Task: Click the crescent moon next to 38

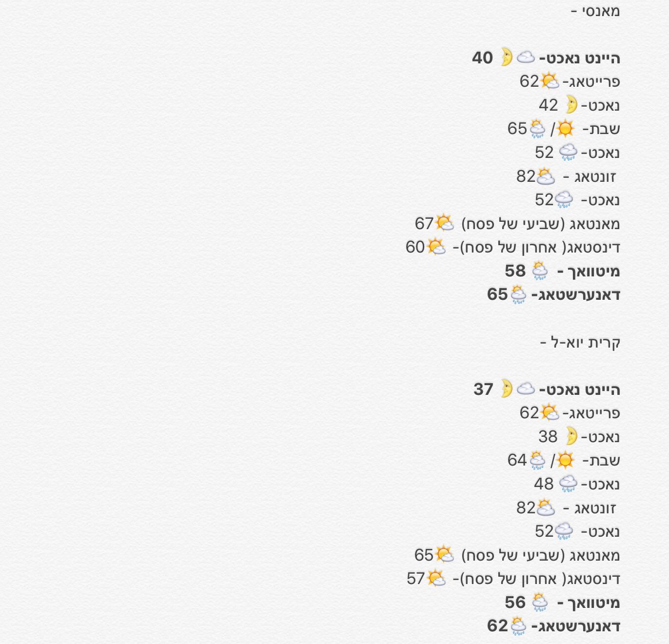Action: click(x=571, y=436)
